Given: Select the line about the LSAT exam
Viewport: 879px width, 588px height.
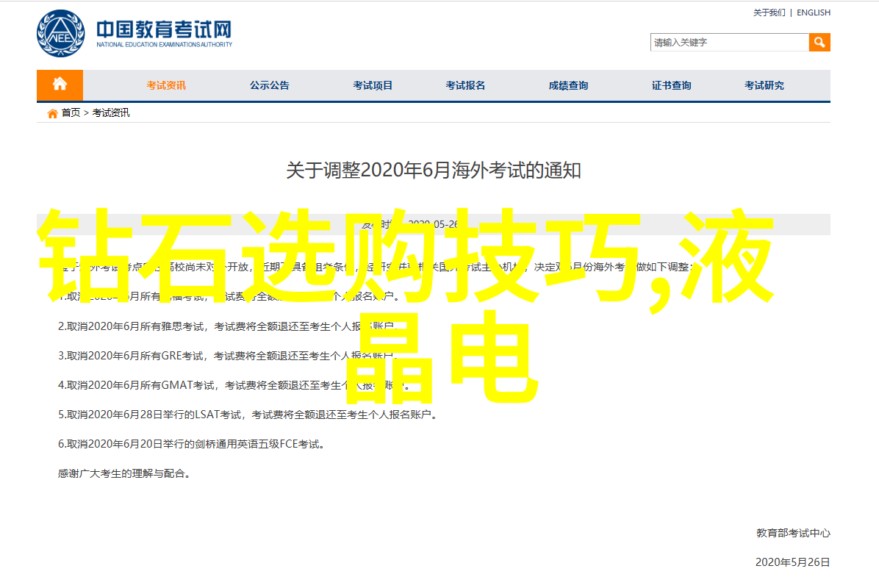Looking at the screenshot, I should [247, 415].
